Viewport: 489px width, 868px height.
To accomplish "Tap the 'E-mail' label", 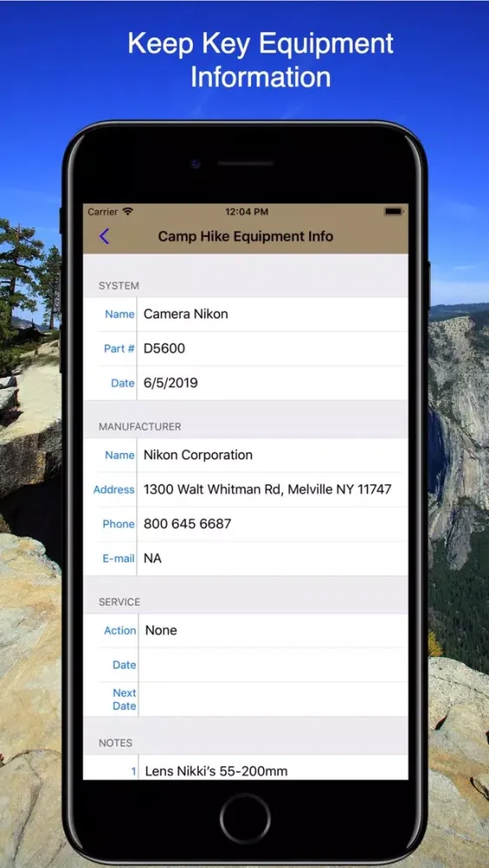I will 118,558.
